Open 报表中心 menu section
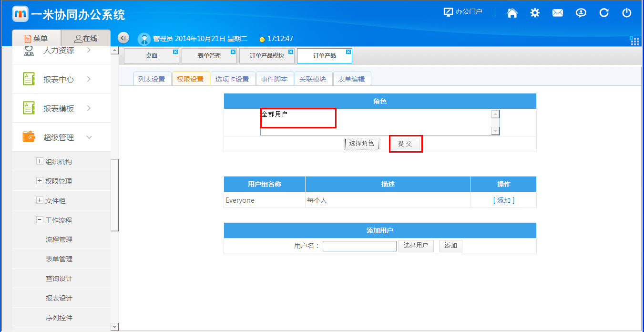This screenshot has width=644, height=332. tap(58, 79)
